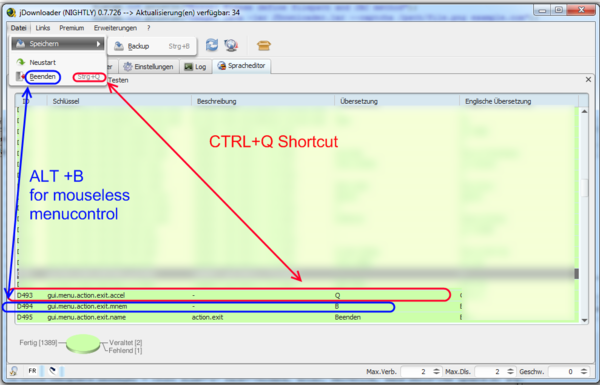The width and height of the screenshot is (600, 385).
Task: Open the Premium menu
Action: [x=72, y=28]
